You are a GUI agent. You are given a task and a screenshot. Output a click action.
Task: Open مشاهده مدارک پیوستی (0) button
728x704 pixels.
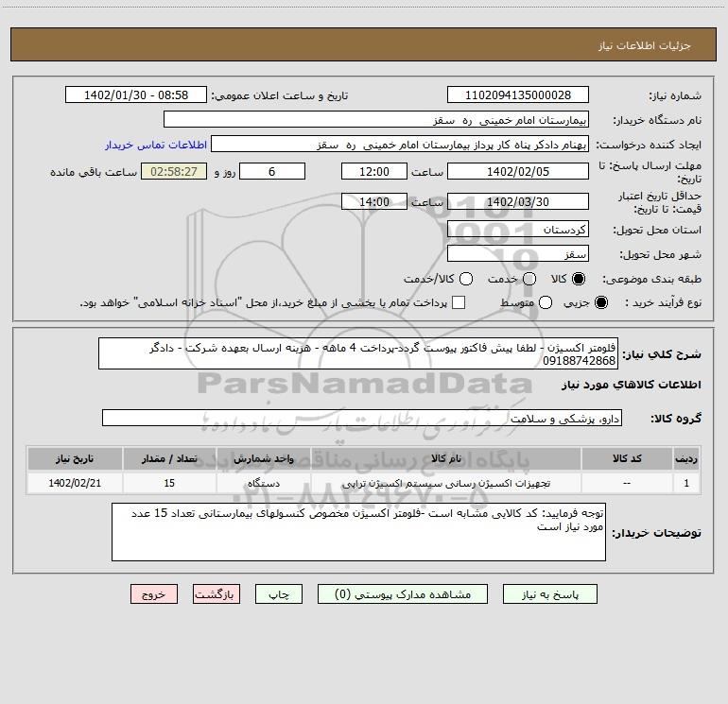(403, 594)
